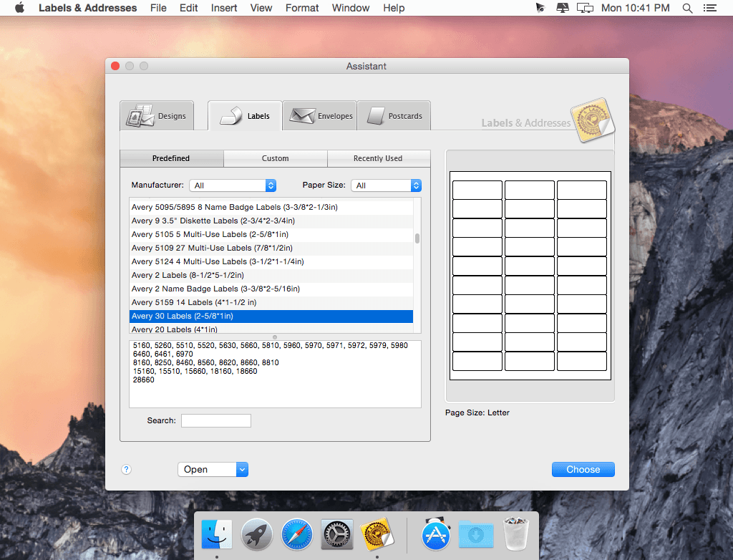Viewport: 733px width, 560px height.
Task: Open Safari from the Dock
Action: pyautogui.click(x=297, y=534)
